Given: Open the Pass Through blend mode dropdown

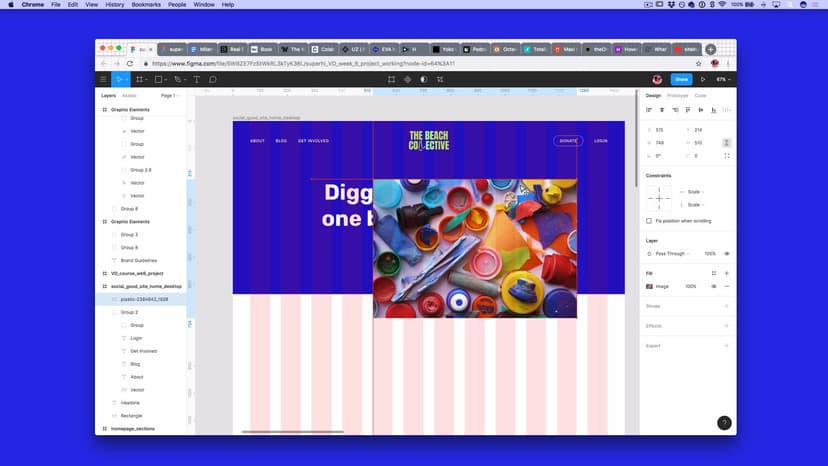Looking at the screenshot, I should coord(674,253).
